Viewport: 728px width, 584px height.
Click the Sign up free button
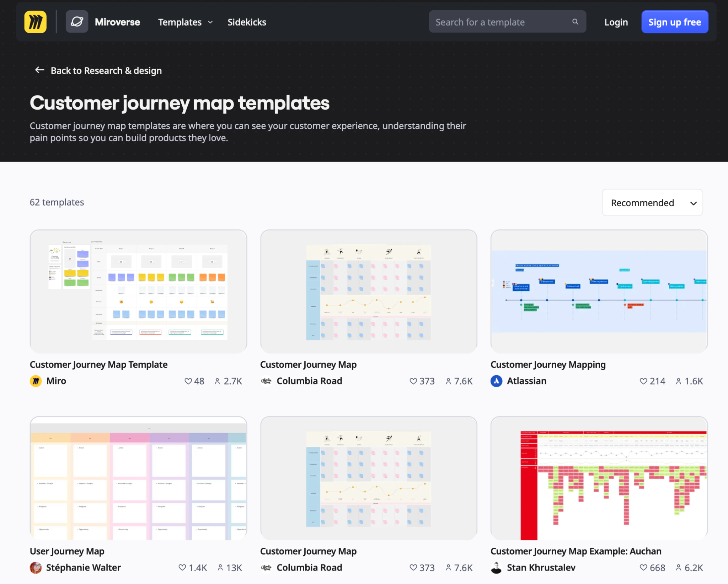pyautogui.click(x=674, y=22)
